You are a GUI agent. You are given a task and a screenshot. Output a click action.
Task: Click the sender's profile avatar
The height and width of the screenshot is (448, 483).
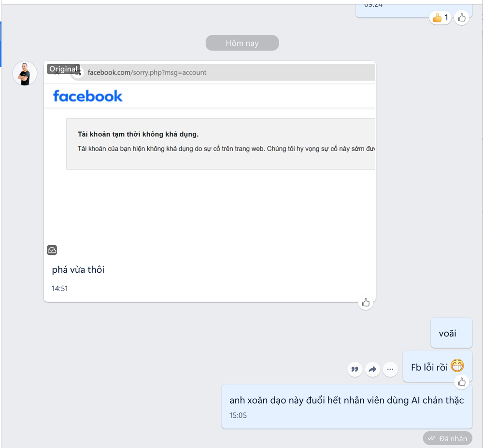[25, 73]
